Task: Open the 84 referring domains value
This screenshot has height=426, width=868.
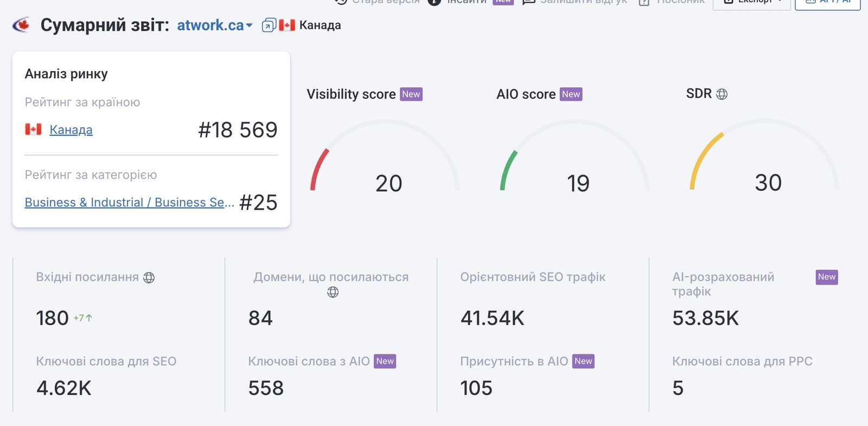Action: pos(260,318)
